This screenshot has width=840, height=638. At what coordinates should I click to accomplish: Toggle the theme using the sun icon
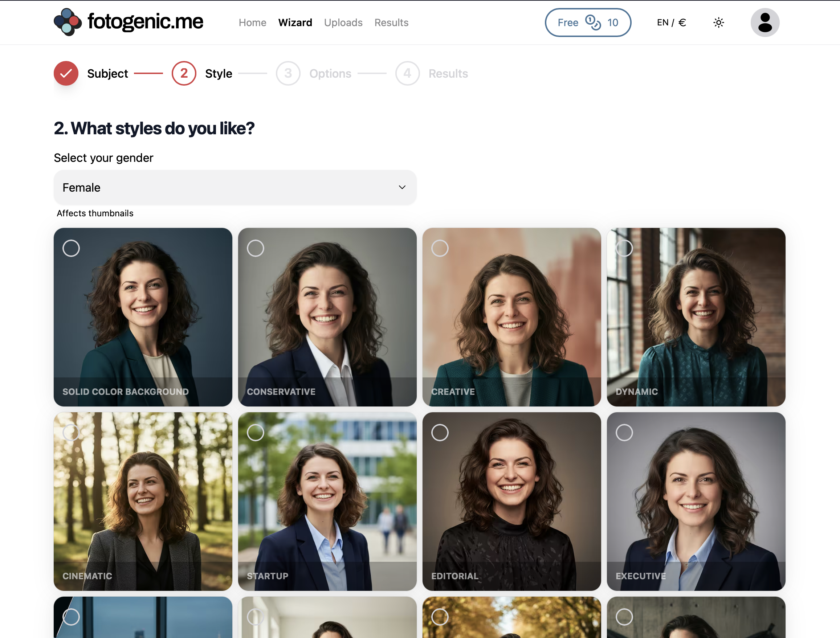point(718,23)
